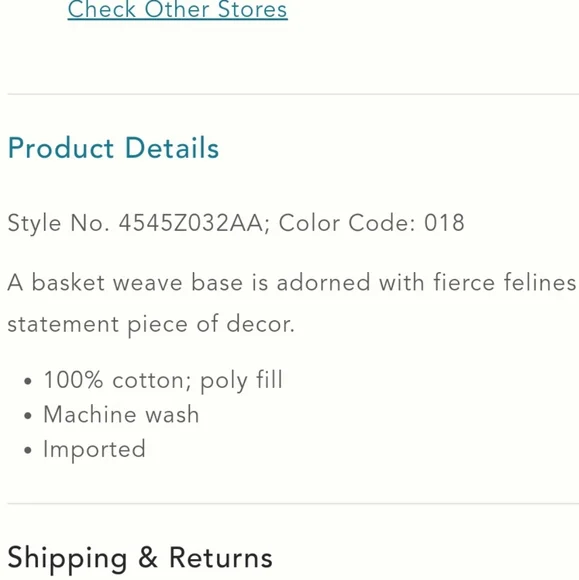Click the divider line above Shipping & Returns

pyautogui.click(x=293, y=503)
